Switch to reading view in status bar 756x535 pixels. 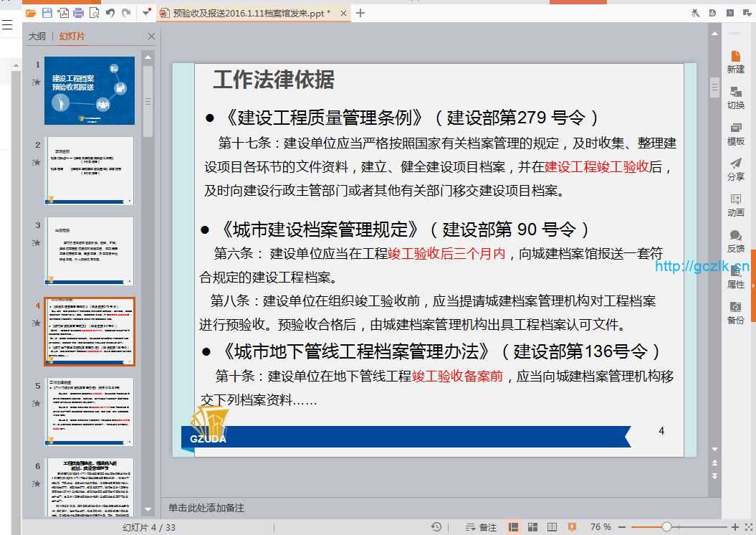coord(552,527)
